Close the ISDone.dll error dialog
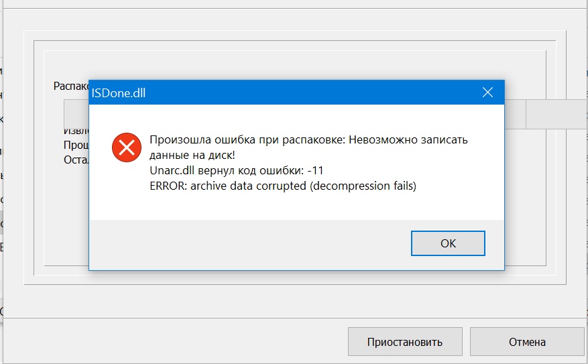The height and width of the screenshot is (364, 588). coord(487,93)
